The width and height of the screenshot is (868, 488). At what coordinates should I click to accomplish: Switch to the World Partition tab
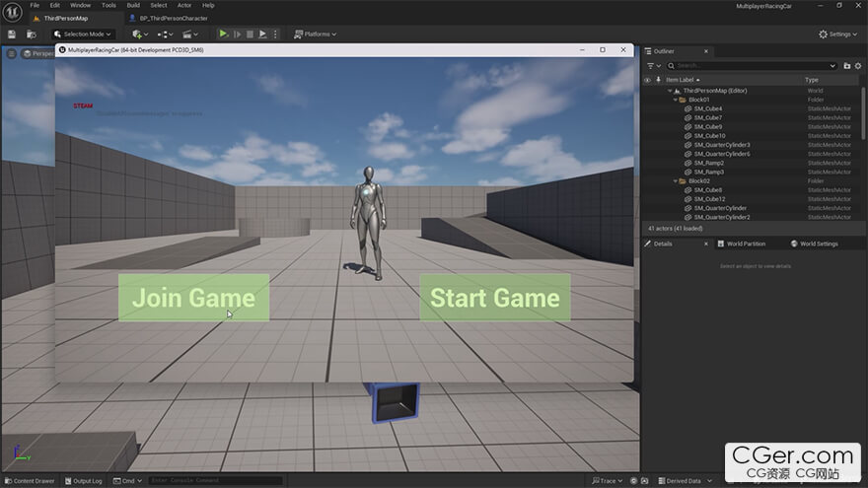point(742,244)
